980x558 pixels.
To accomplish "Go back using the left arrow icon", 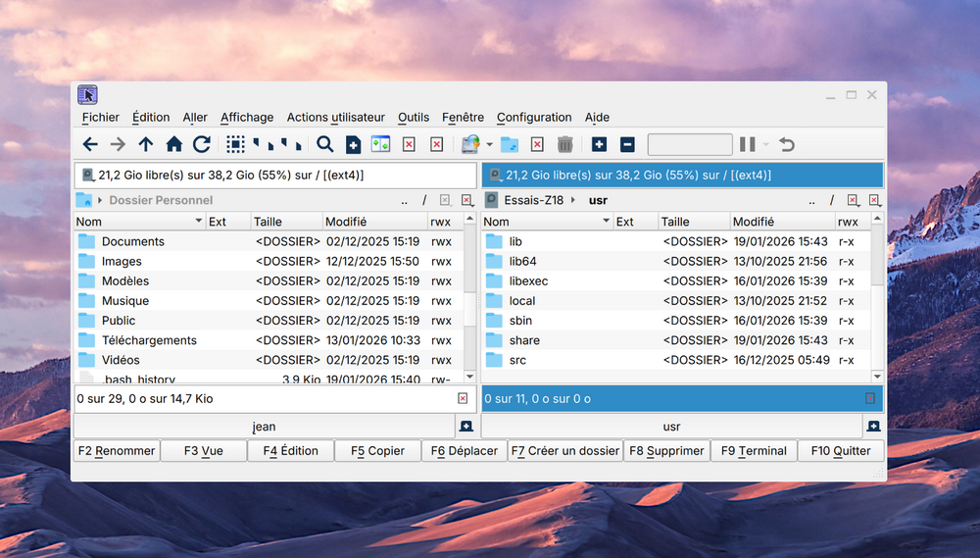I will [x=90, y=144].
